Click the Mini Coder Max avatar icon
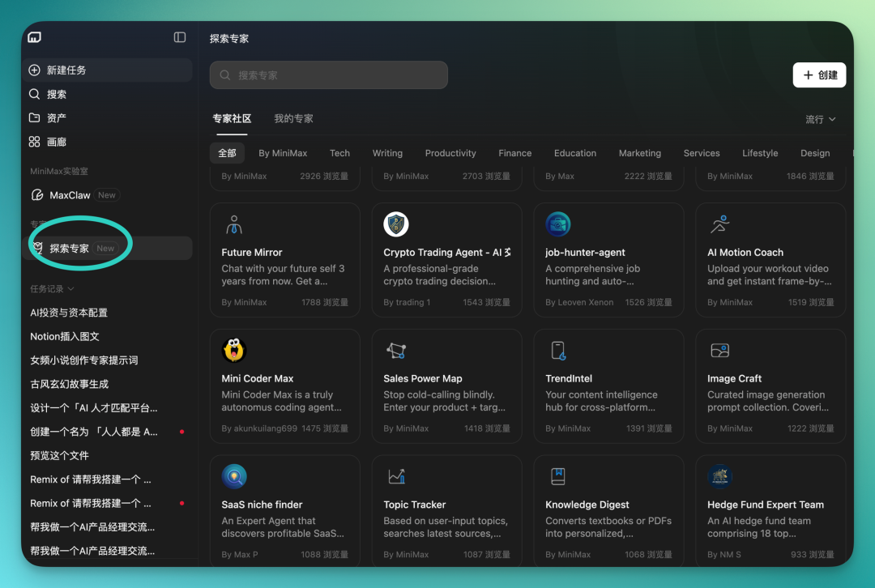The height and width of the screenshot is (588, 875). click(x=234, y=351)
